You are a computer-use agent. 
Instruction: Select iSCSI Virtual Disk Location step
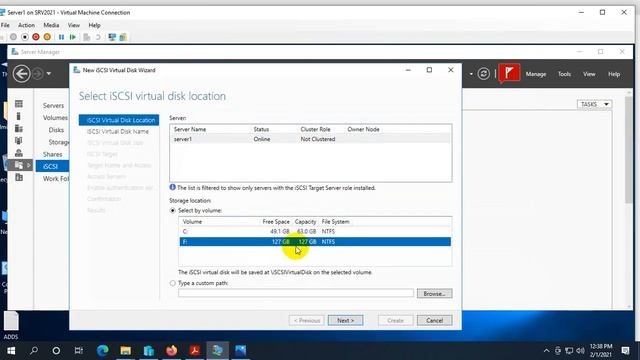click(119, 120)
